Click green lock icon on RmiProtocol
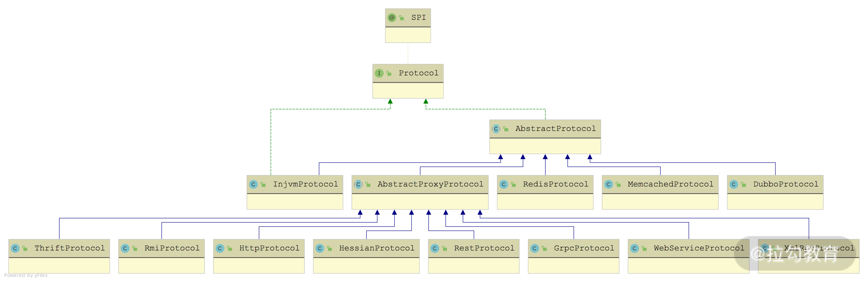Screen dimensions: 868x282 (134, 248)
